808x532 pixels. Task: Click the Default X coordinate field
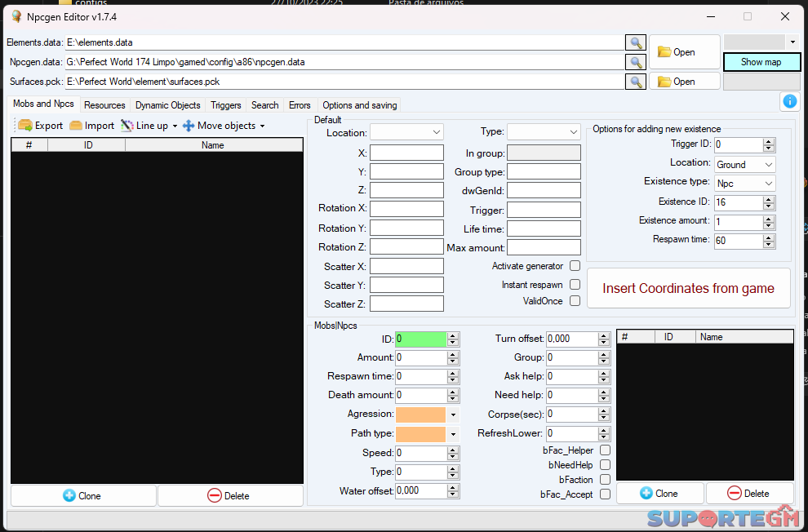pyautogui.click(x=406, y=153)
